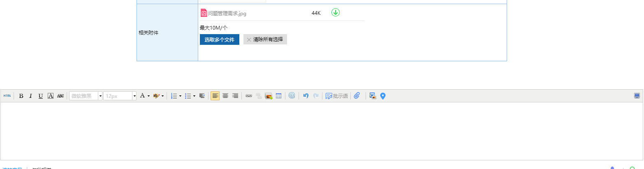Toggle bold formatting

(21, 96)
